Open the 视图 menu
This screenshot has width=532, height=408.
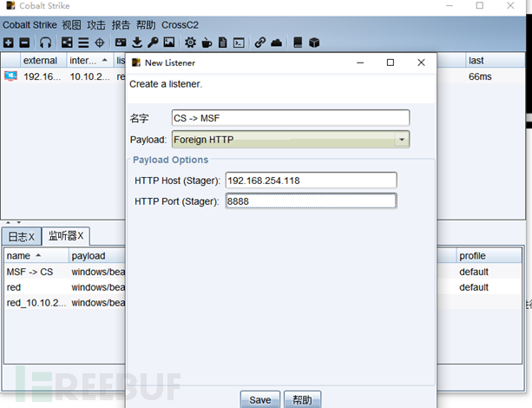click(71, 25)
